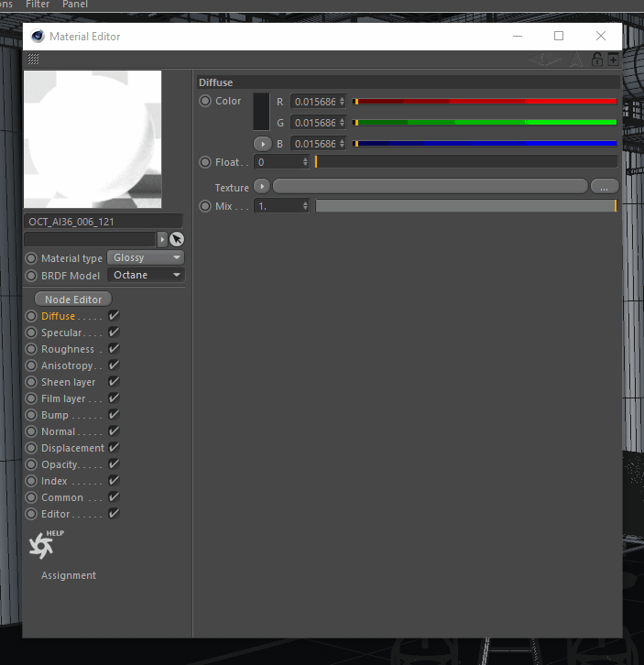Click the circle beside Opacity channel
644x665 pixels.
point(31,464)
